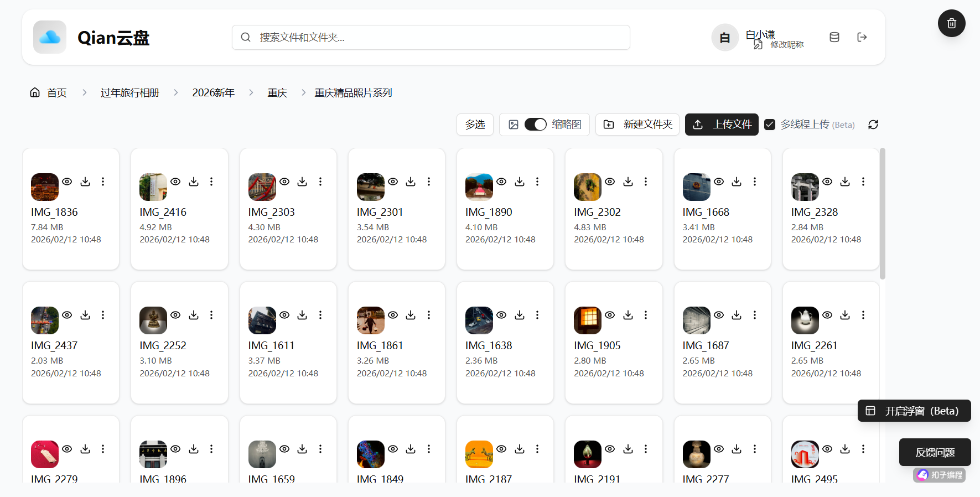
Task: Open more options for IMG_2302
Action: [646, 182]
